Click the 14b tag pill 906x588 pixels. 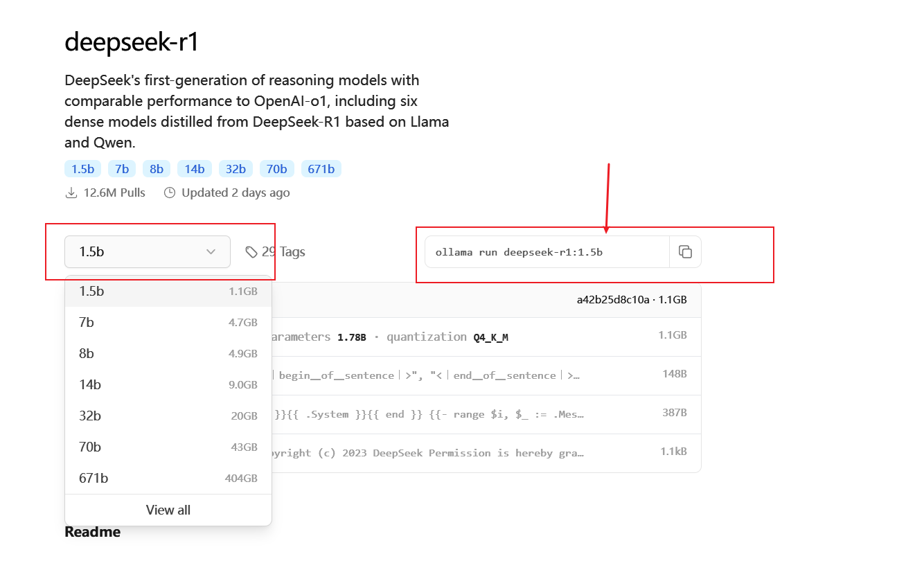pyautogui.click(x=195, y=169)
